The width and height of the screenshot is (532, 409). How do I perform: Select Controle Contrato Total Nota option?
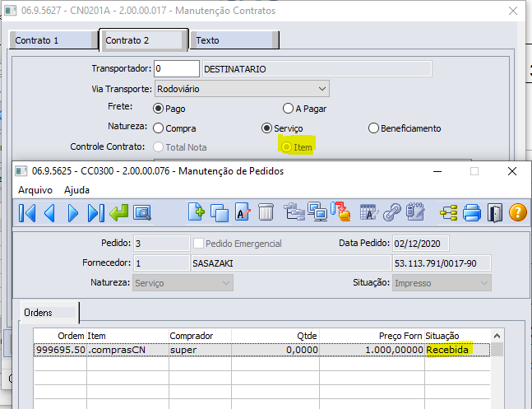pyautogui.click(x=158, y=147)
